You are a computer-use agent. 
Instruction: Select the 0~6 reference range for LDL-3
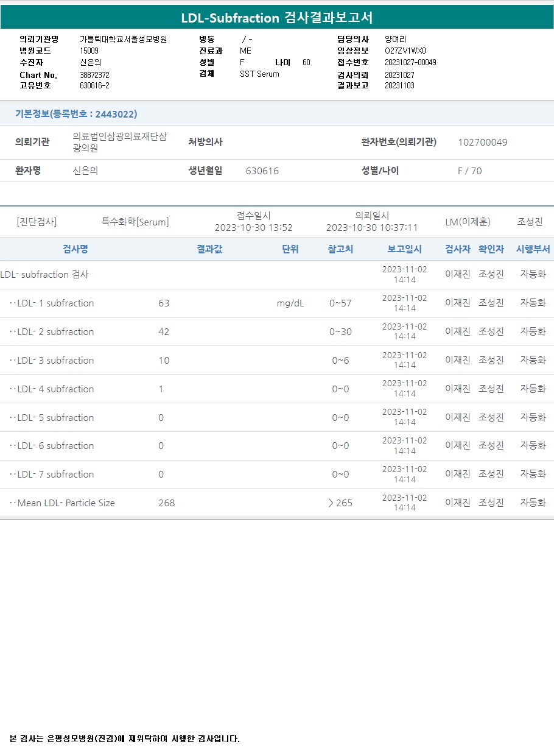[x=340, y=361]
